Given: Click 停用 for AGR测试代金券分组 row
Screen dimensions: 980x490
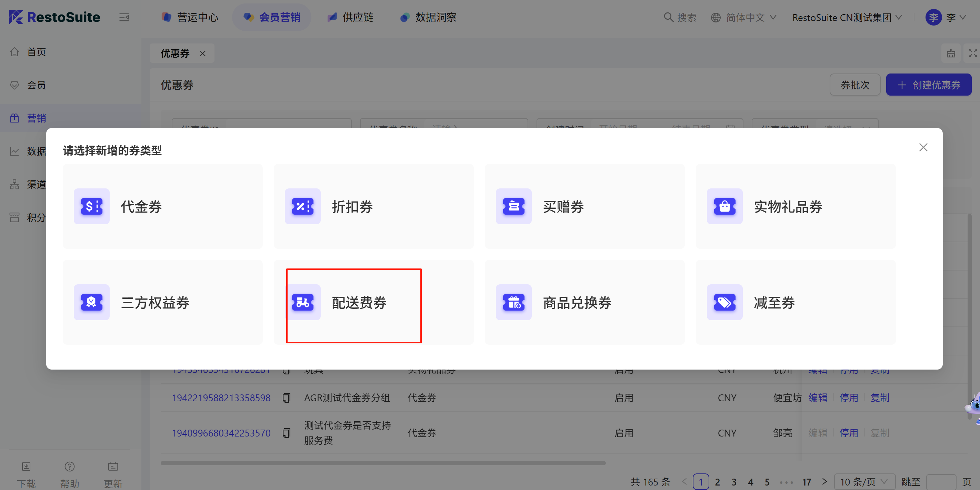Looking at the screenshot, I should 848,398.
